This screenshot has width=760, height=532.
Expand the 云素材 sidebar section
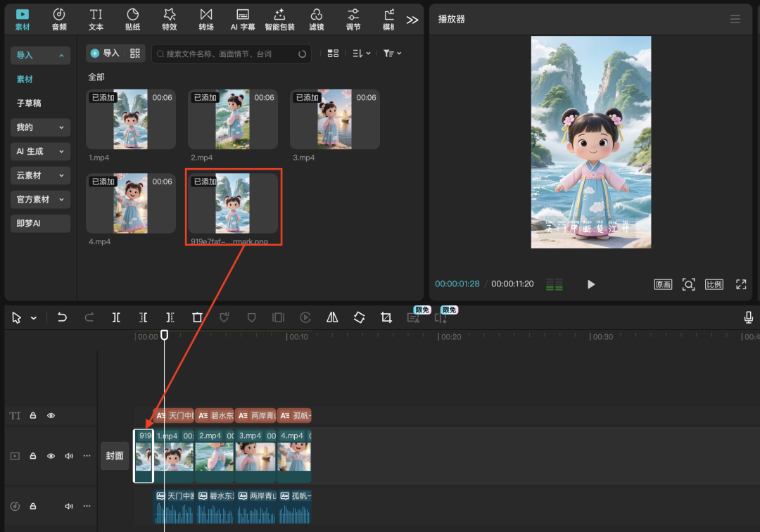(x=40, y=175)
